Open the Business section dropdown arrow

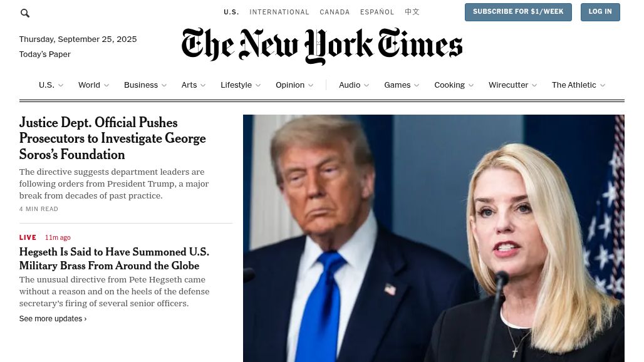[x=164, y=85]
